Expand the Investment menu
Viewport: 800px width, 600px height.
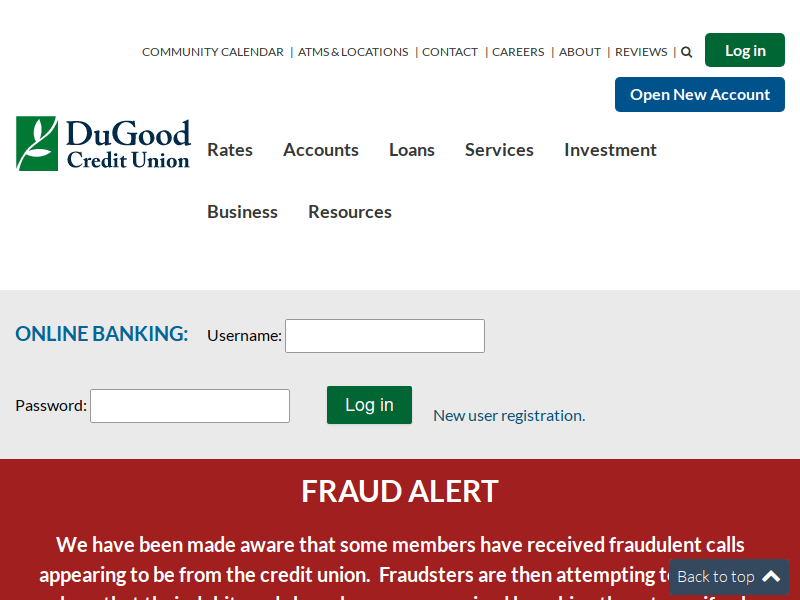(x=610, y=150)
